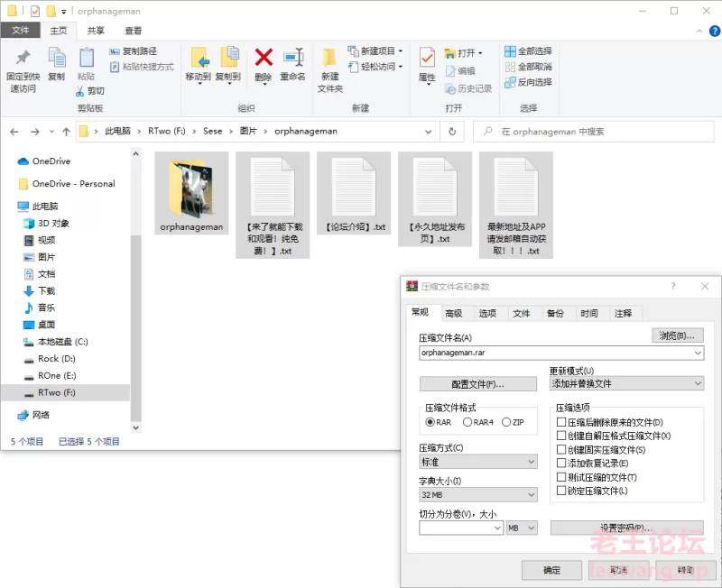This screenshot has height=588, width=722.
Task: Click Invert selection (反向选择)
Action: (528, 82)
